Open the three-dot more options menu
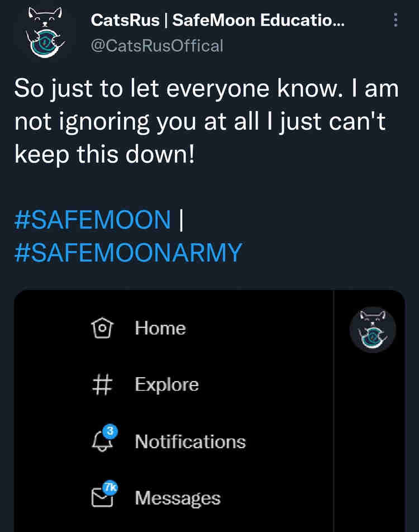The width and height of the screenshot is (419, 532). pos(396,21)
